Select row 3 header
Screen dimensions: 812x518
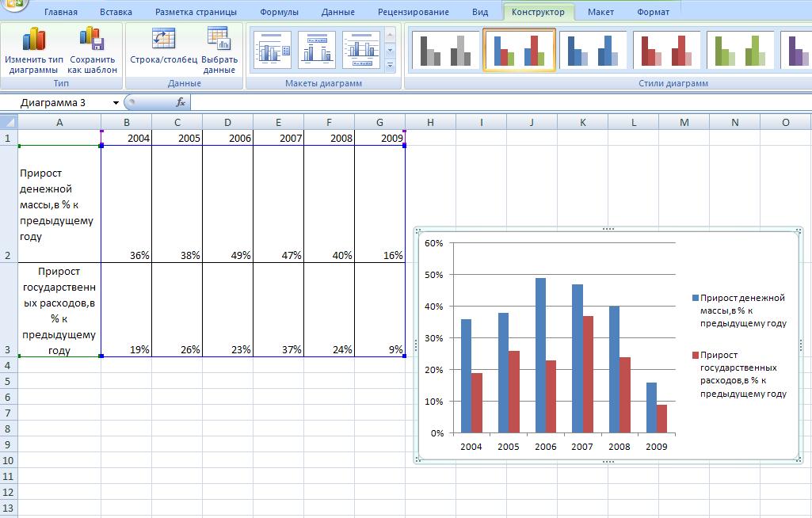point(8,310)
